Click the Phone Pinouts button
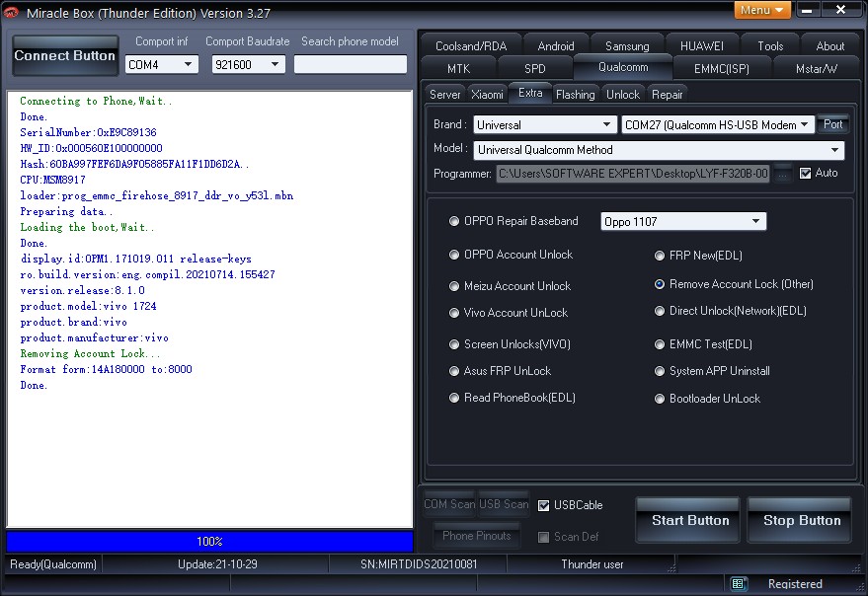The height and width of the screenshot is (596, 868). pyautogui.click(x=477, y=536)
